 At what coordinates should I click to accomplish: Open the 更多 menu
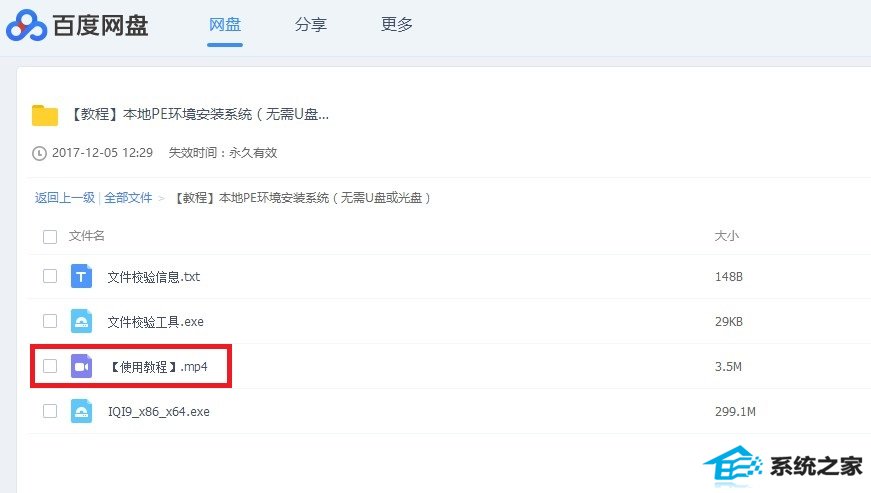pyautogui.click(x=397, y=24)
